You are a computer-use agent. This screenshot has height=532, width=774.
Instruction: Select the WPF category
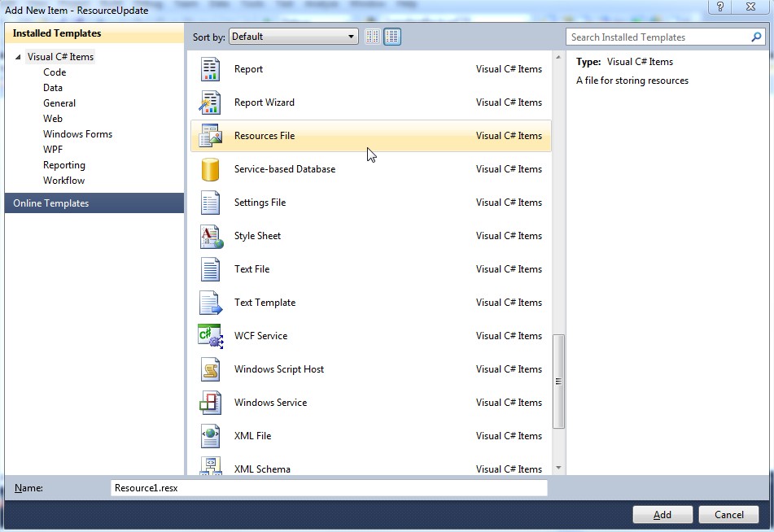(x=53, y=150)
